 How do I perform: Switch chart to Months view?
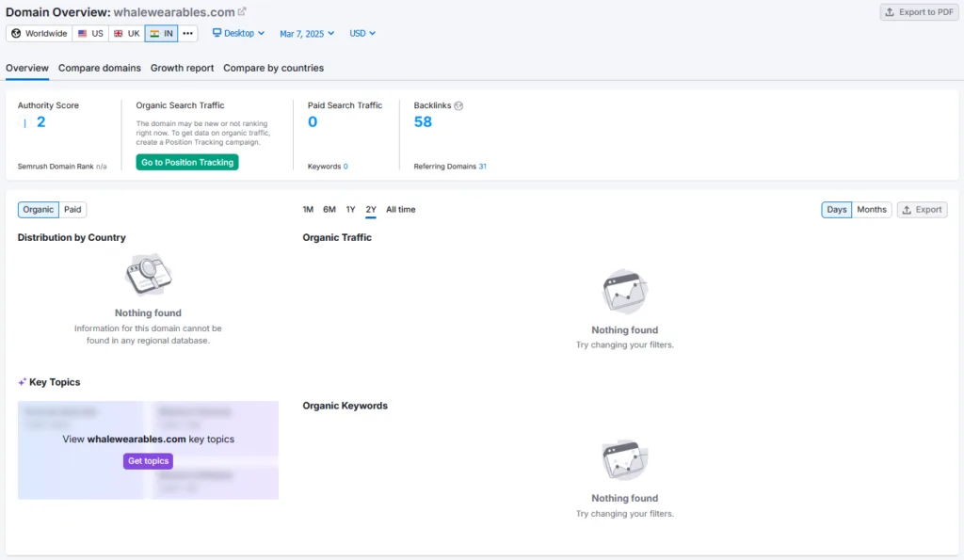click(x=871, y=210)
